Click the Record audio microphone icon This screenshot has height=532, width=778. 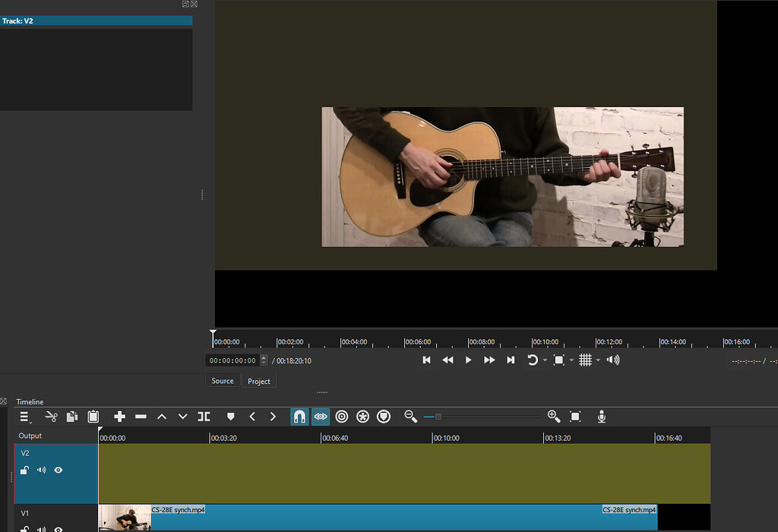point(601,416)
